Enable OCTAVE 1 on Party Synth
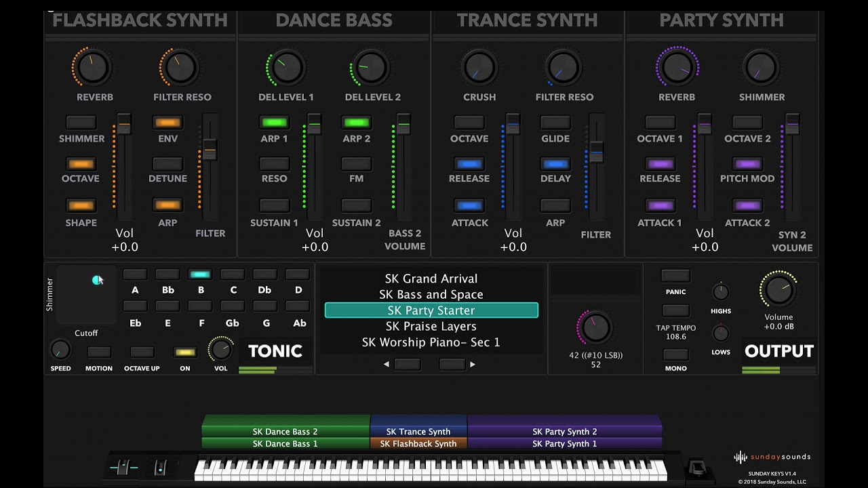 point(660,123)
